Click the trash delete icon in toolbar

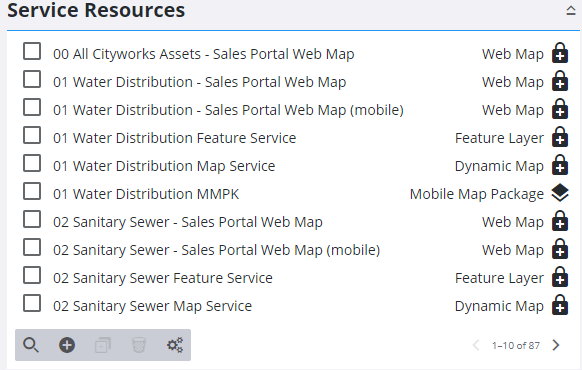(139, 345)
